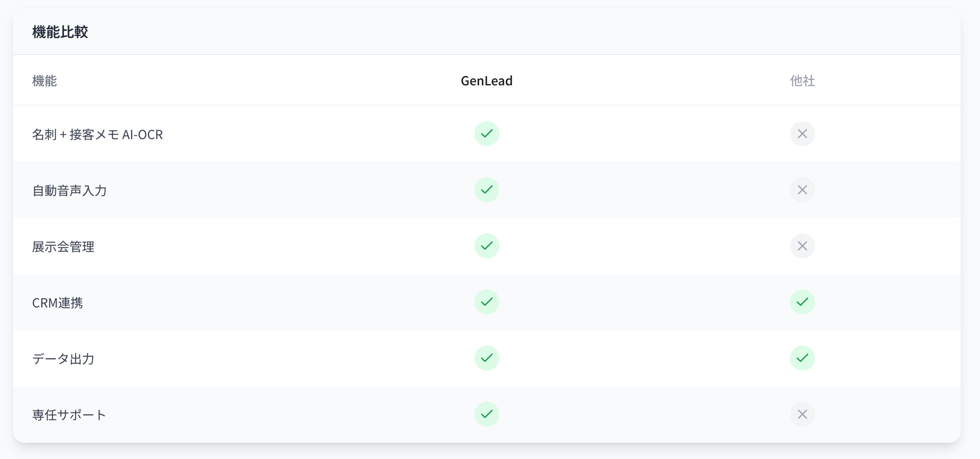Click the GenLead column header
This screenshot has width=980, height=459.
[x=486, y=81]
